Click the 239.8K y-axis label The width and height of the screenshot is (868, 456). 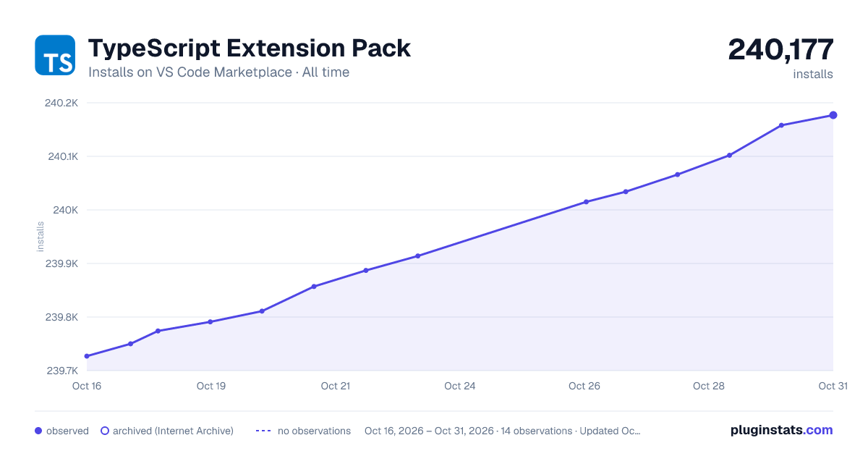[61, 317]
